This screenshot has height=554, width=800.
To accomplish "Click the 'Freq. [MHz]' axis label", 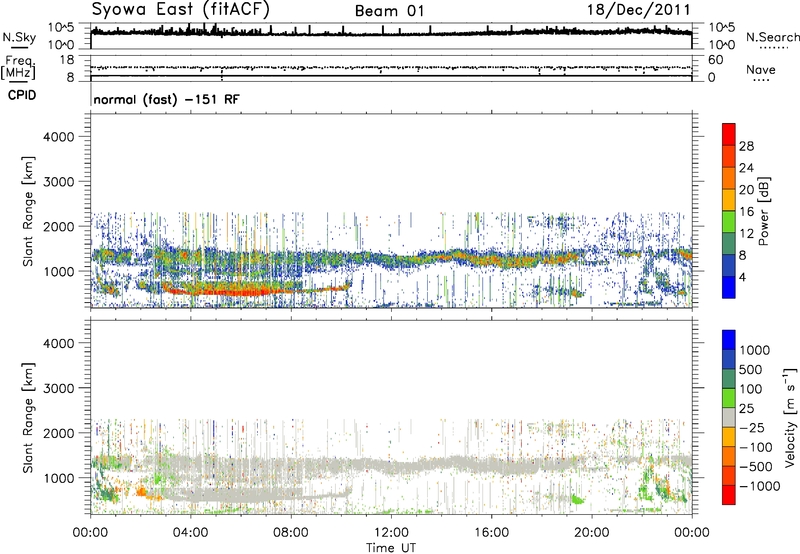I will (x=18, y=68).
